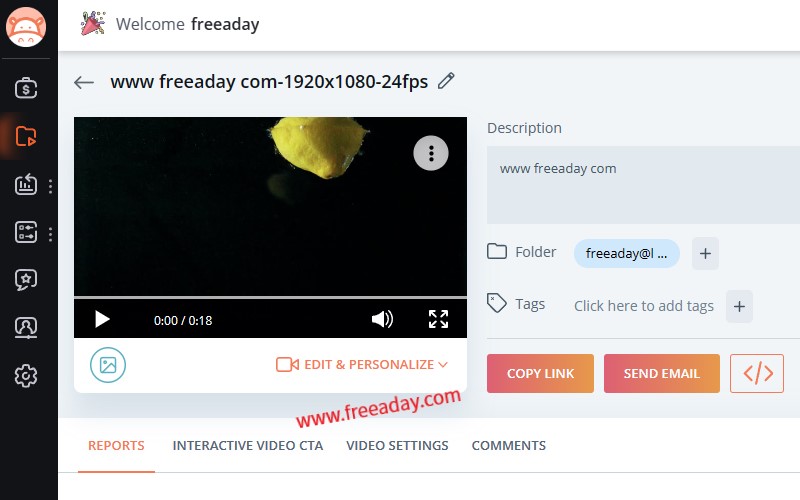Open the three-dot video options menu

431,153
